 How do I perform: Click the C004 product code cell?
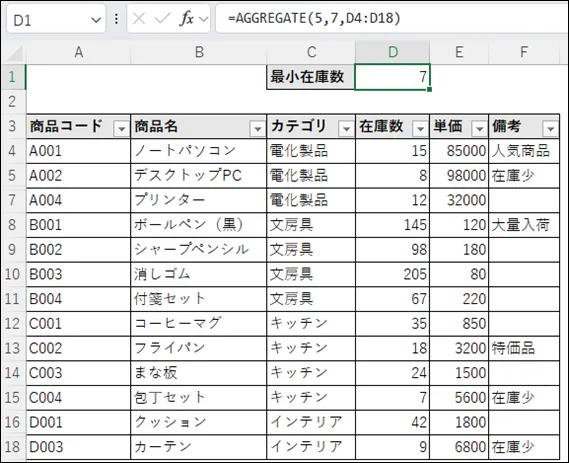[78, 398]
